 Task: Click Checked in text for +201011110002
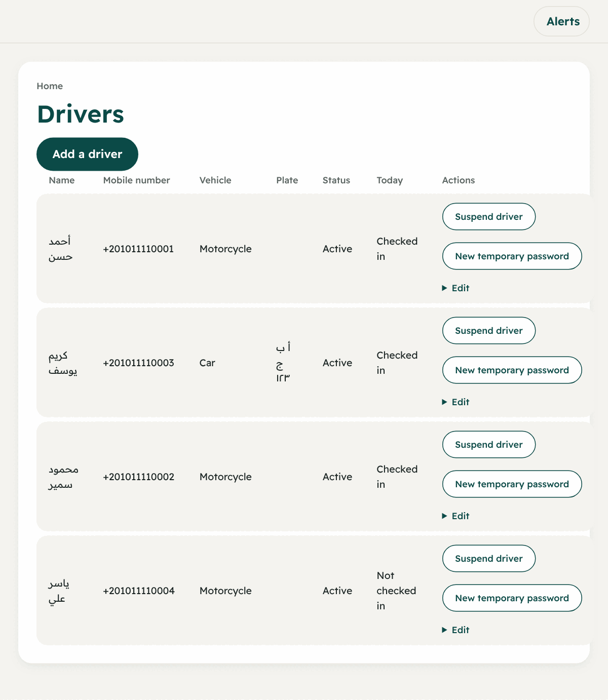click(397, 477)
